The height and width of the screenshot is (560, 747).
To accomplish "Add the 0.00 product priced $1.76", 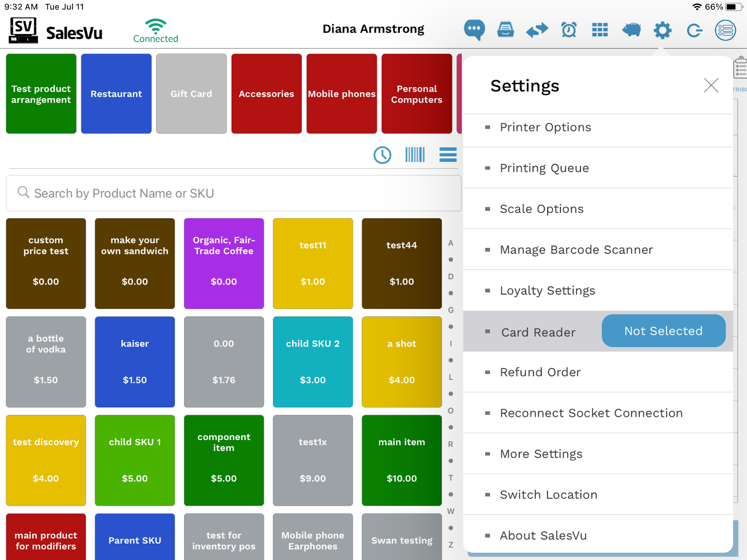I will [x=224, y=362].
